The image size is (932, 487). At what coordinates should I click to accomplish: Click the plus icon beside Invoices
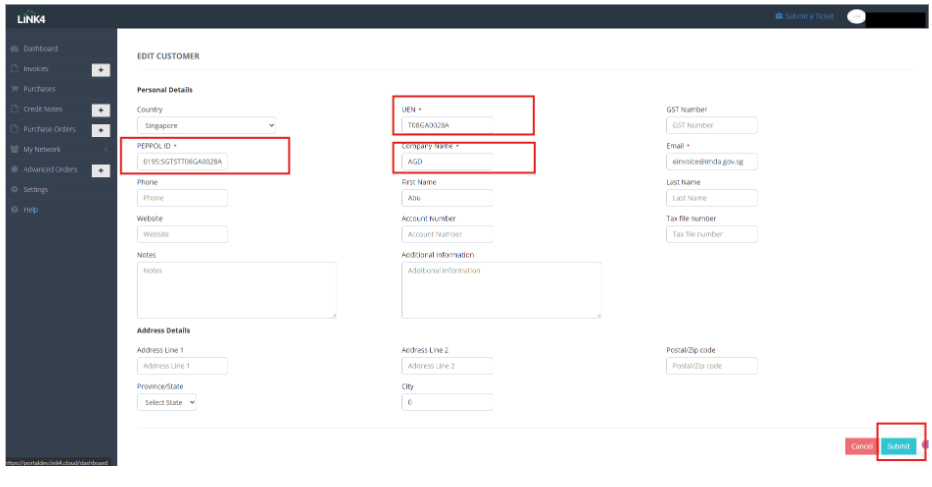click(101, 69)
